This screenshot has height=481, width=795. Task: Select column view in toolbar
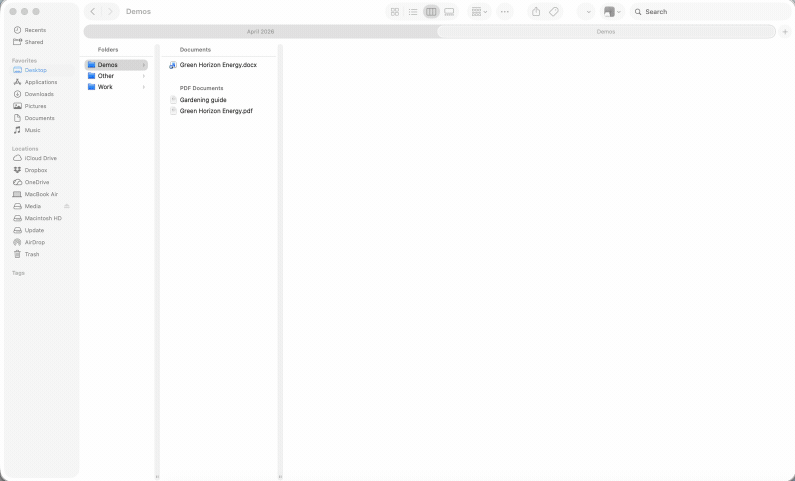pos(431,12)
